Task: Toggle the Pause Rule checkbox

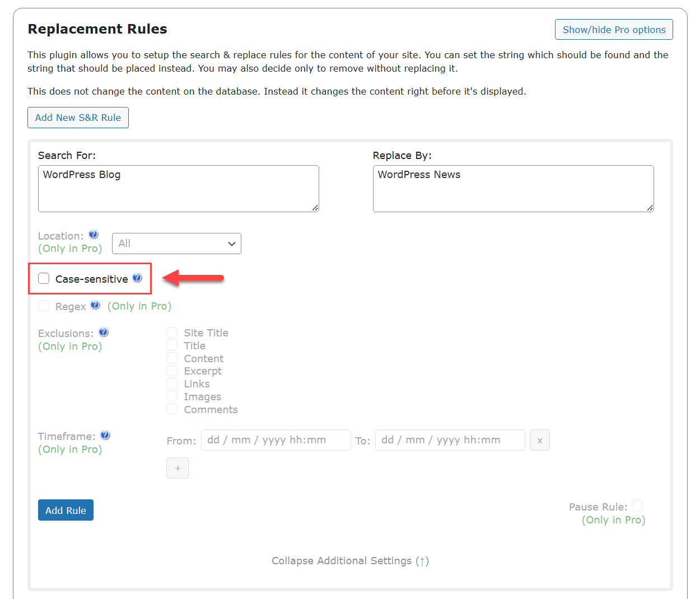Action: point(637,506)
